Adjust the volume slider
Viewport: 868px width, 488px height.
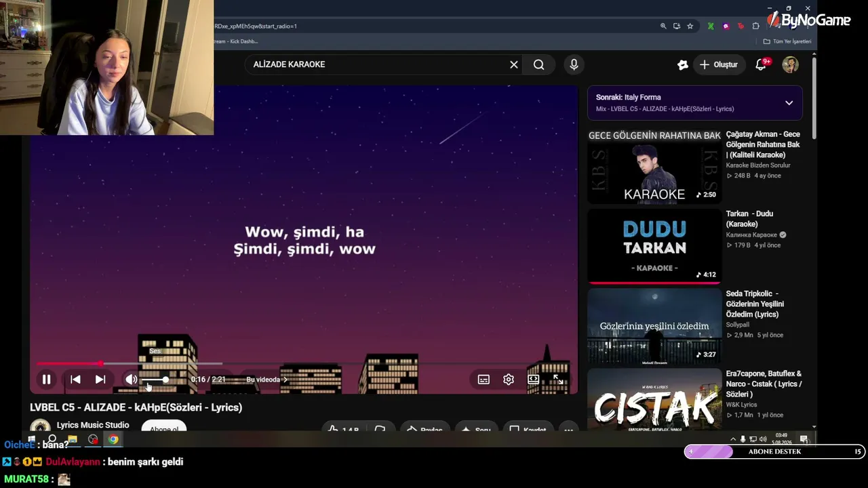(x=155, y=380)
